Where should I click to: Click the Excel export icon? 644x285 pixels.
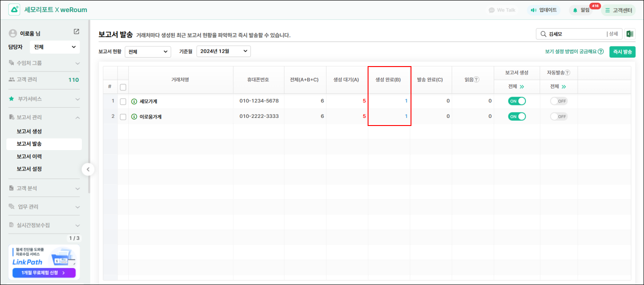[x=630, y=34]
